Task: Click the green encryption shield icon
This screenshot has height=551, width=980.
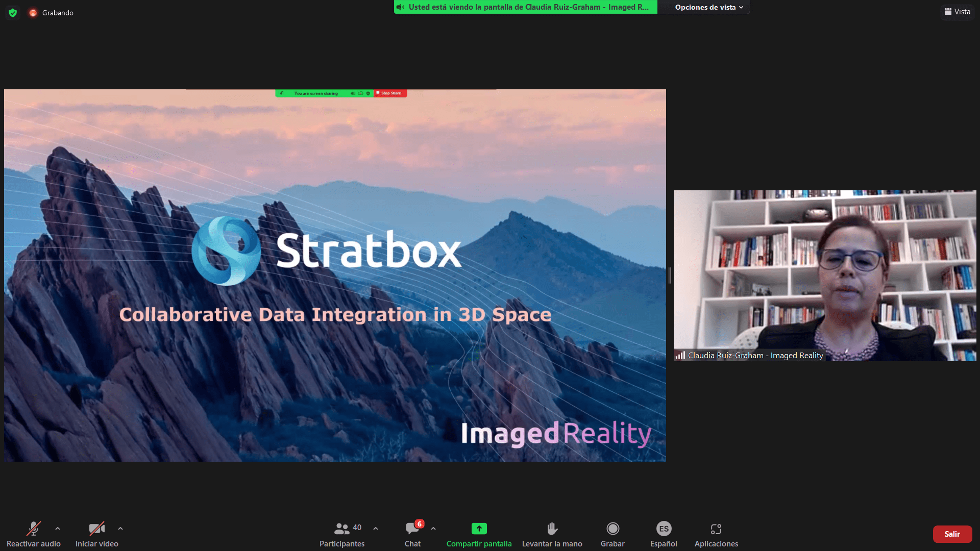Action: coord(13,13)
